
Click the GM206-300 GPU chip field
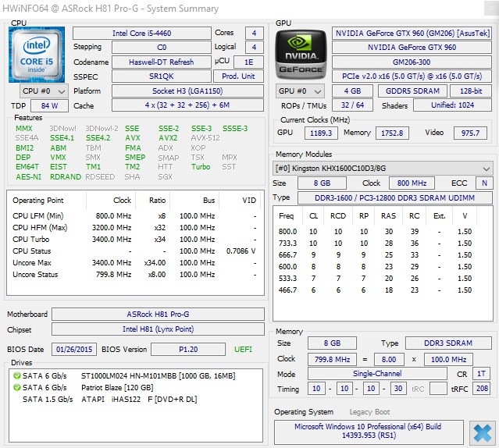tap(412, 62)
